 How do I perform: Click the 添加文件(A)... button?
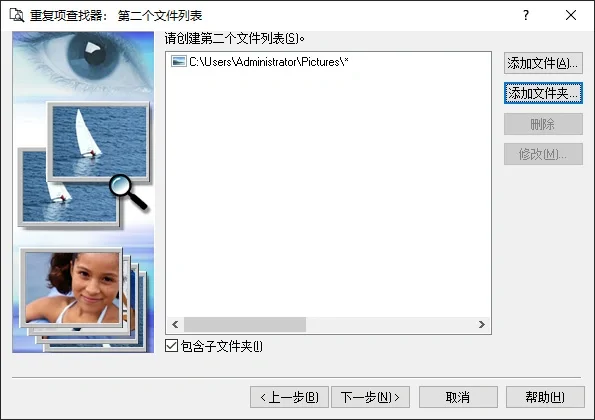pyautogui.click(x=543, y=63)
